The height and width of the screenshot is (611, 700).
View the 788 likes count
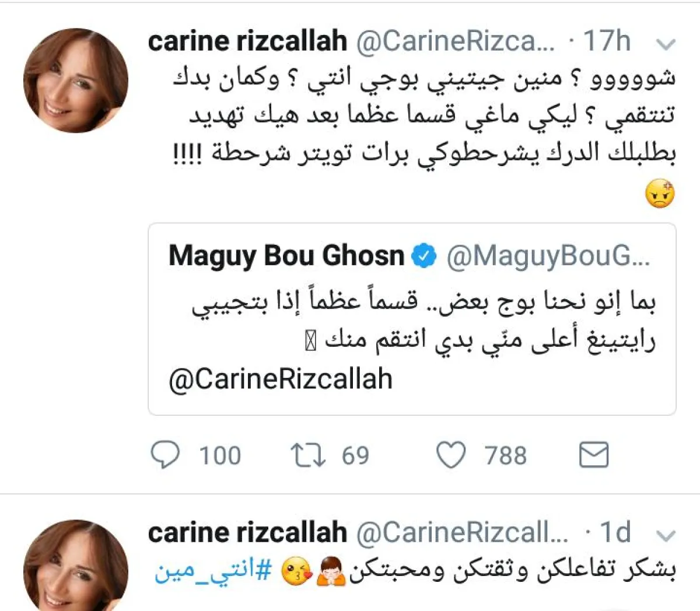click(x=505, y=455)
